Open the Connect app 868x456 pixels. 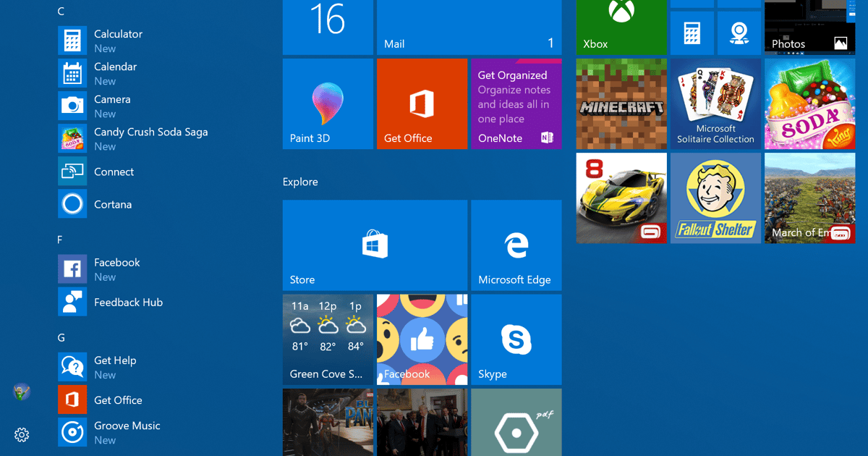click(x=114, y=172)
